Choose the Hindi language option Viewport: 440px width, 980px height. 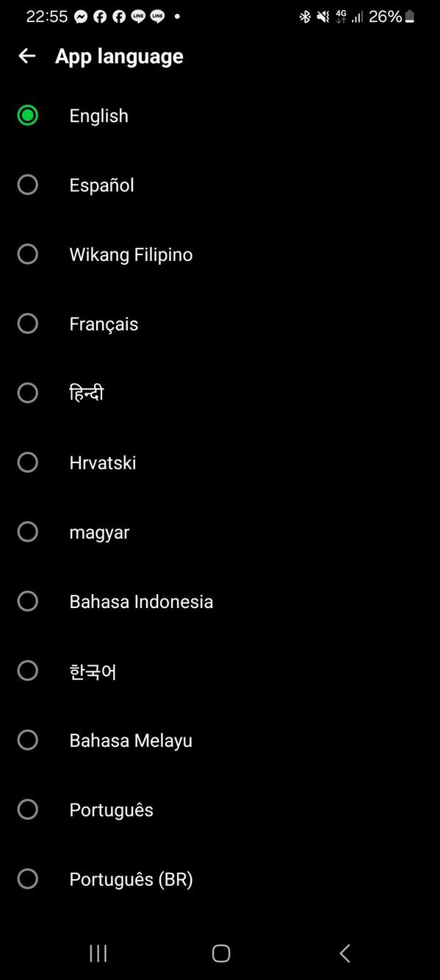pos(220,393)
